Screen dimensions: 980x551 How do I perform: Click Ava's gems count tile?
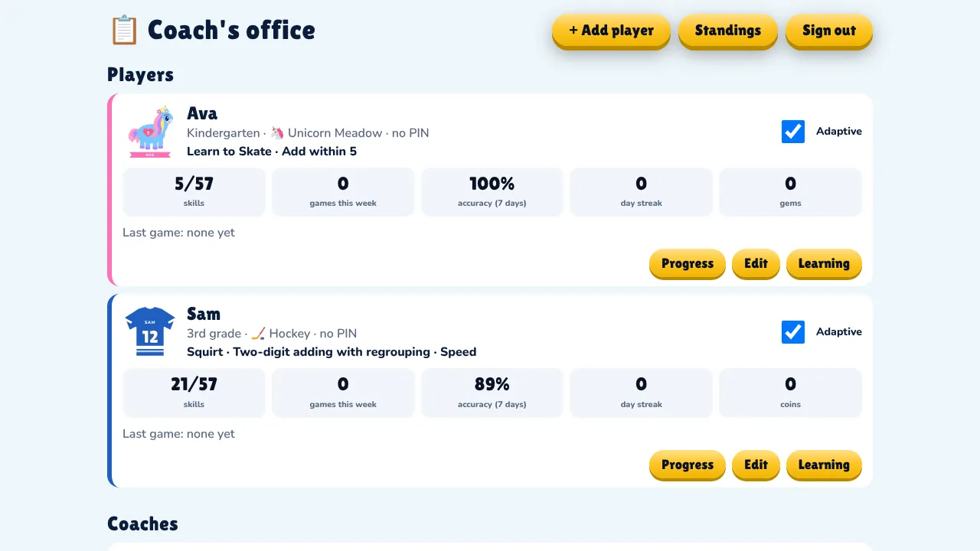790,192
